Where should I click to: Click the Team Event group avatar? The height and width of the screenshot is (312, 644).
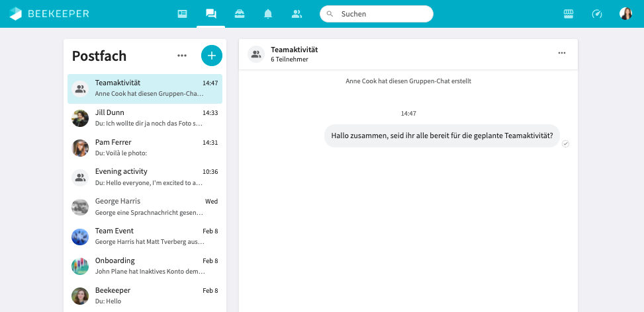pyautogui.click(x=80, y=237)
